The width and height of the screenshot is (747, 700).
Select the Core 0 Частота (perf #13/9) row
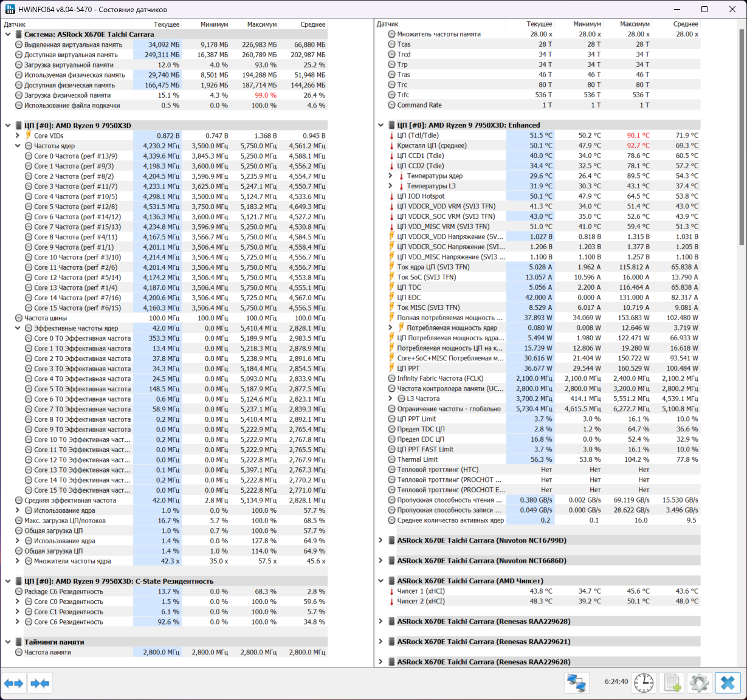point(165,156)
